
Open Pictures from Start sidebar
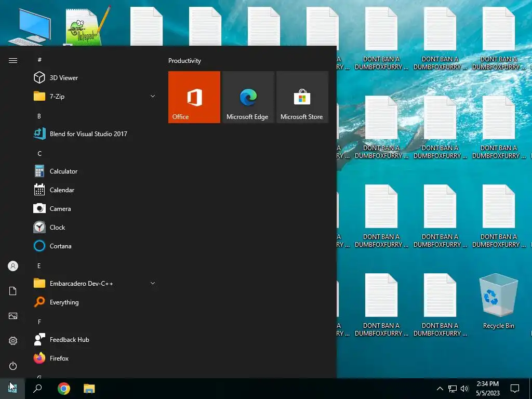[x=13, y=316]
